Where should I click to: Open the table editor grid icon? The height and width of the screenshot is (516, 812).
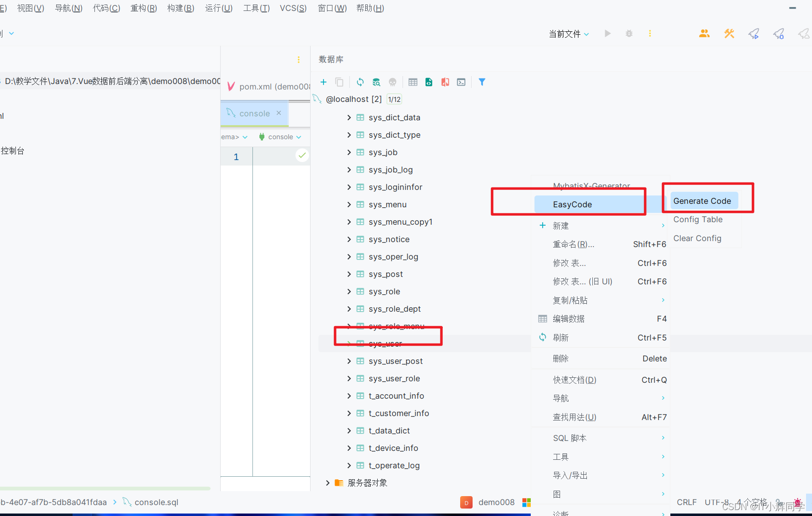point(413,82)
